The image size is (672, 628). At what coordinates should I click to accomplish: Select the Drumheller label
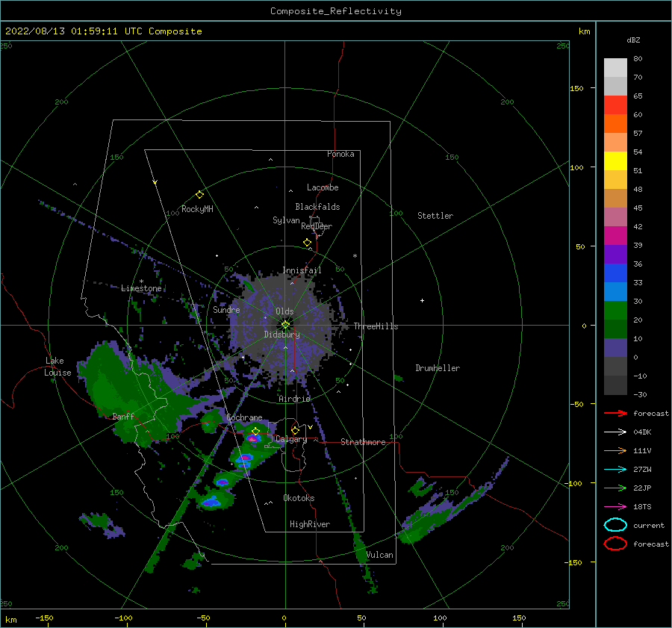(x=438, y=368)
